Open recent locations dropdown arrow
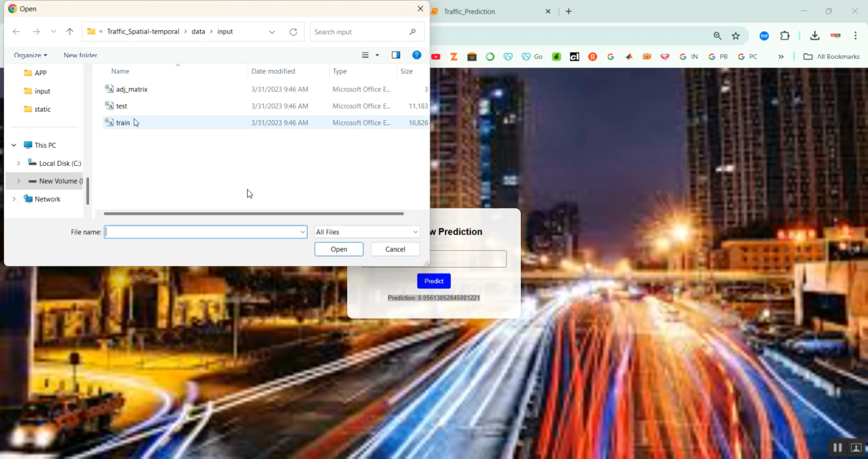The width and height of the screenshot is (868, 459). (53, 32)
